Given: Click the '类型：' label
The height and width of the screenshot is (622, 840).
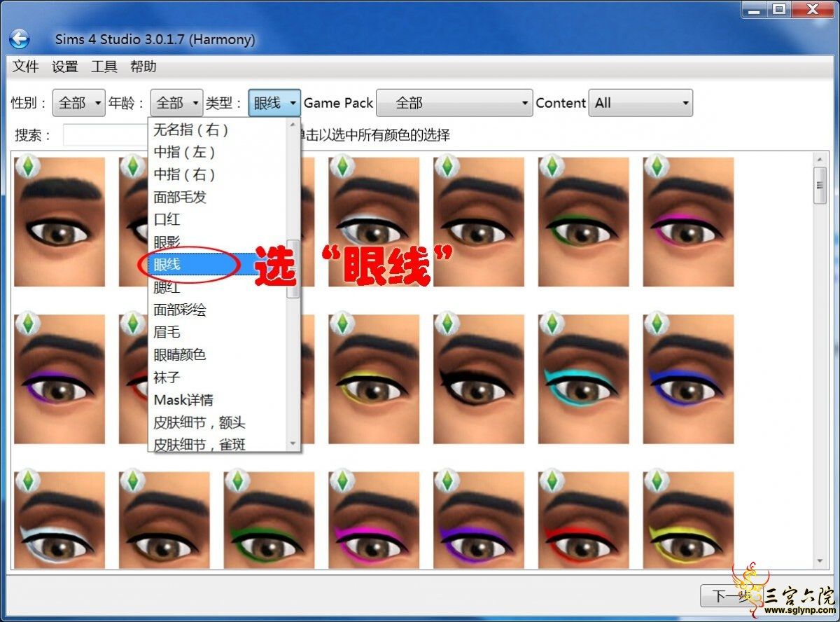Looking at the screenshot, I should click(x=224, y=103).
